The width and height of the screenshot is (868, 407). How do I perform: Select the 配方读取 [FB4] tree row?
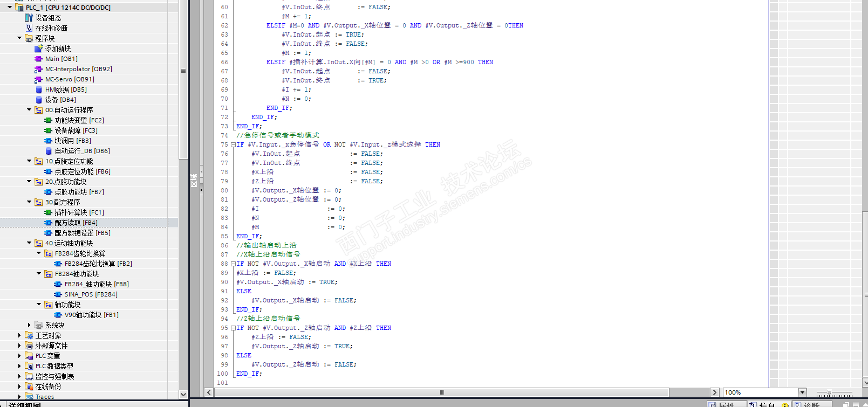(x=84, y=223)
